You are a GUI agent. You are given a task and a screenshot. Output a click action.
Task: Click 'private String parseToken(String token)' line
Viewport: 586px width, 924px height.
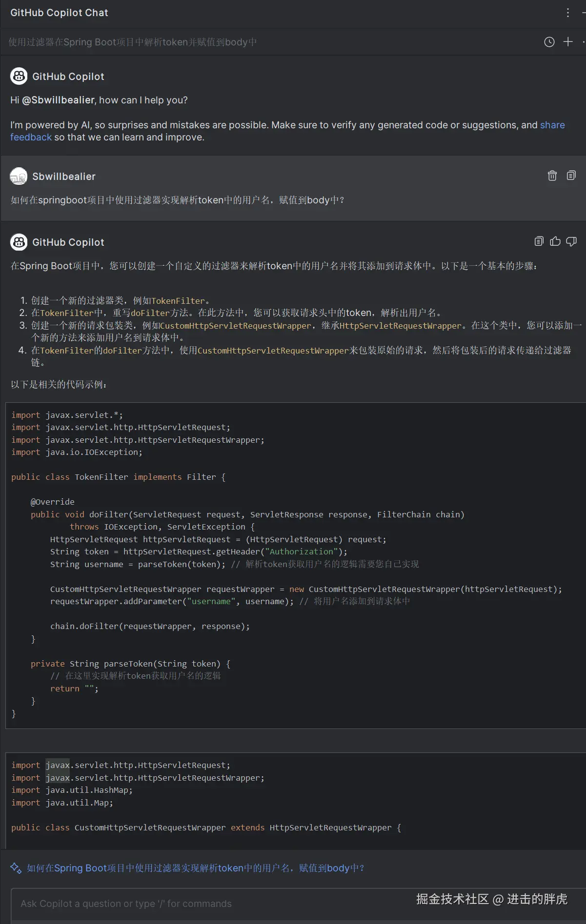(x=131, y=664)
